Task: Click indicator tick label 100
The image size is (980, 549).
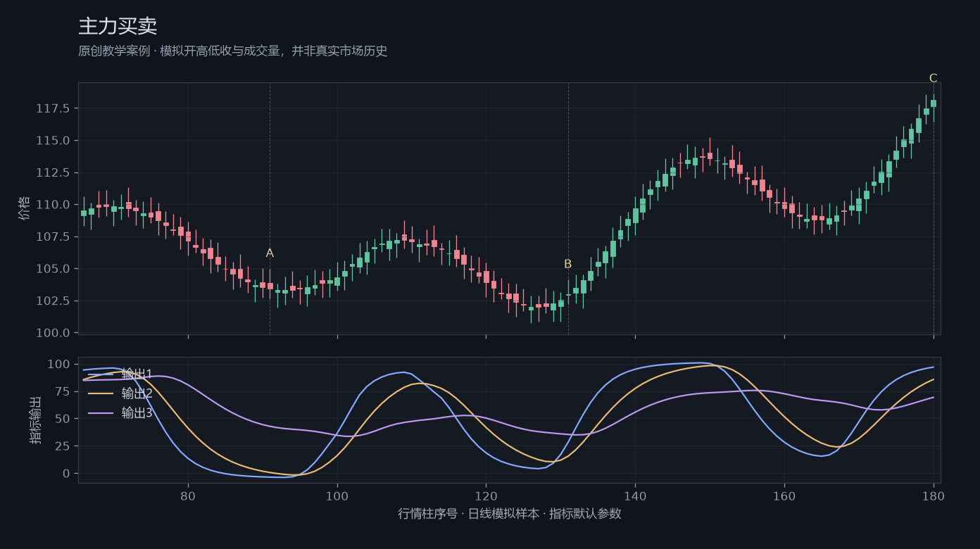Action: 58,364
